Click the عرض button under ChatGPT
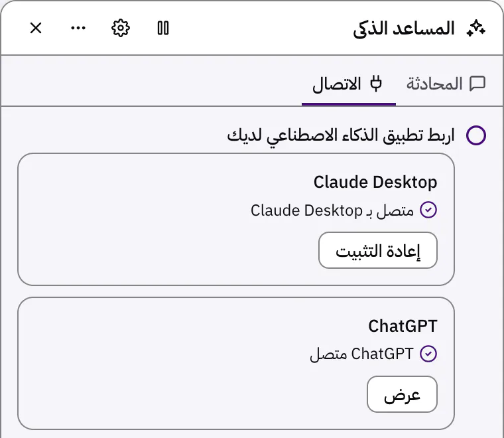This screenshot has height=438, width=504. (x=402, y=394)
